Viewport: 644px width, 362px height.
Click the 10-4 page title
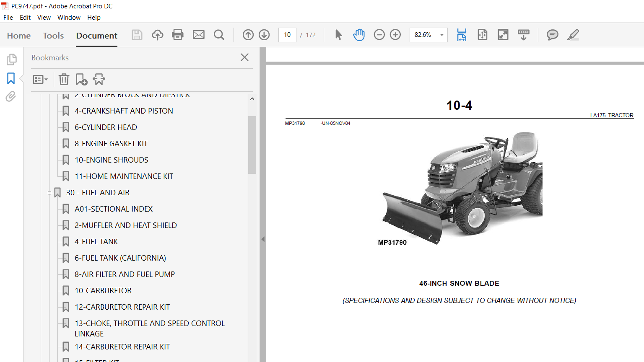point(459,105)
